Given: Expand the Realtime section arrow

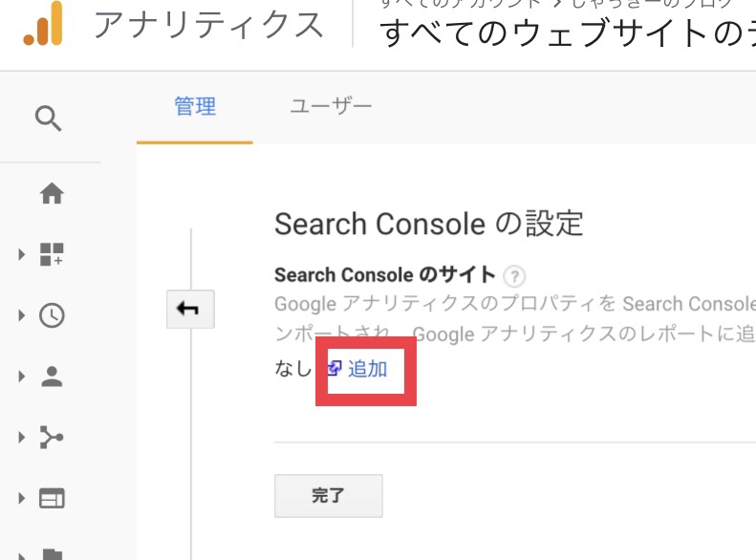Looking at the screenshot, I should [21, 315].
